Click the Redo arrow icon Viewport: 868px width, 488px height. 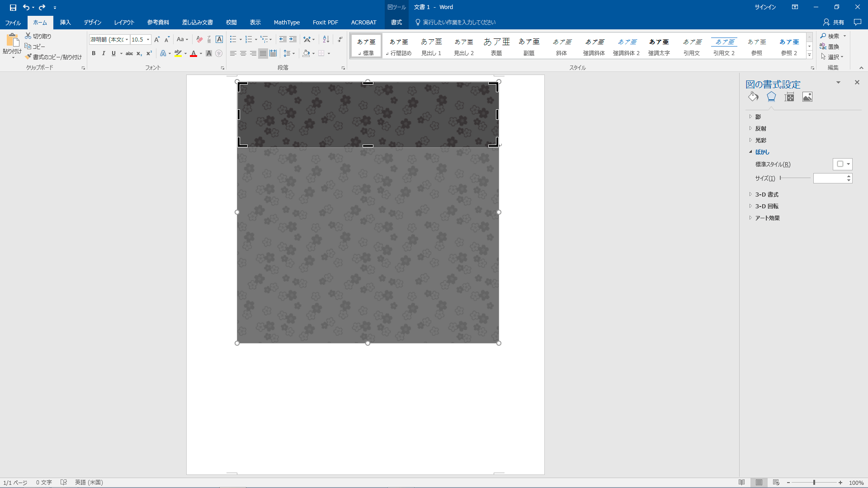42,7
